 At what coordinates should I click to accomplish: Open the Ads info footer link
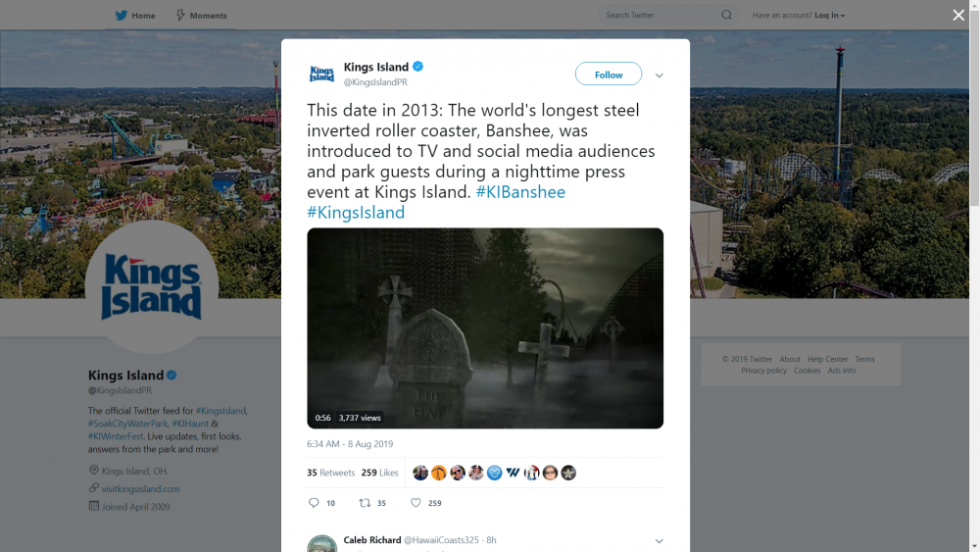coord(841,370)
